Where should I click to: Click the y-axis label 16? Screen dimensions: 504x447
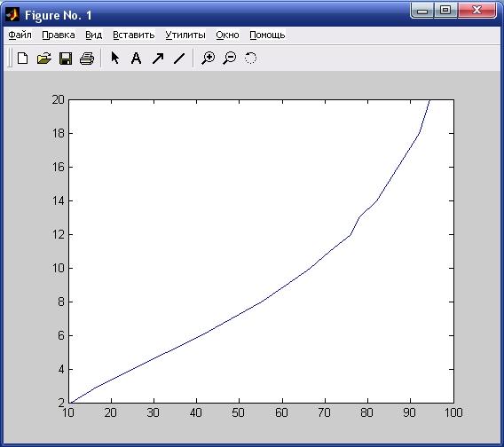(59, 167)
